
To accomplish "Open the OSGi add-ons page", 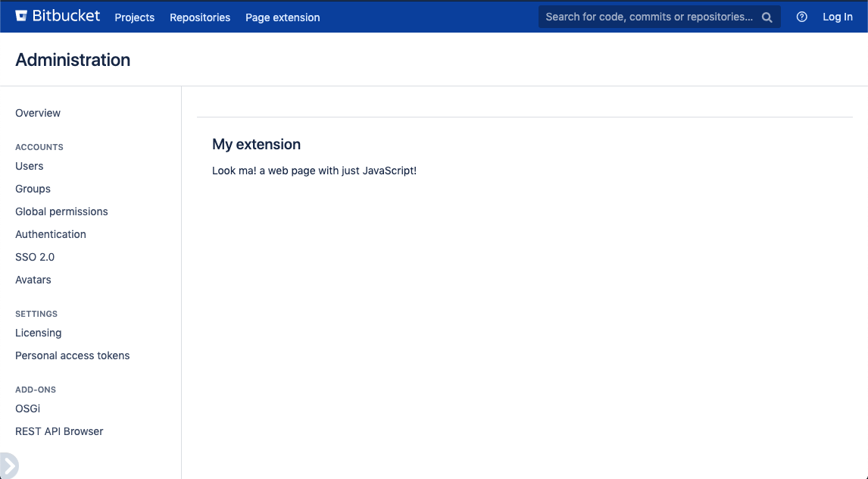I will click(x=27, y=408).
